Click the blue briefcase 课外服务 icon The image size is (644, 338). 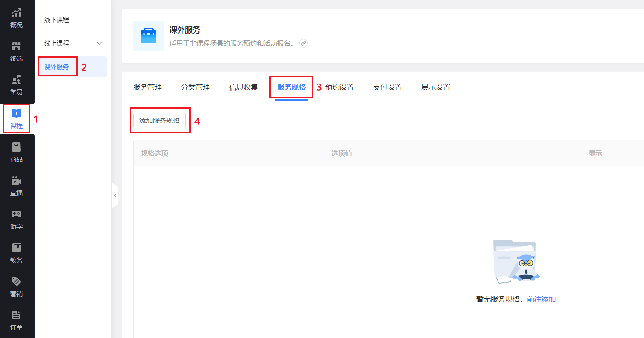148,36
